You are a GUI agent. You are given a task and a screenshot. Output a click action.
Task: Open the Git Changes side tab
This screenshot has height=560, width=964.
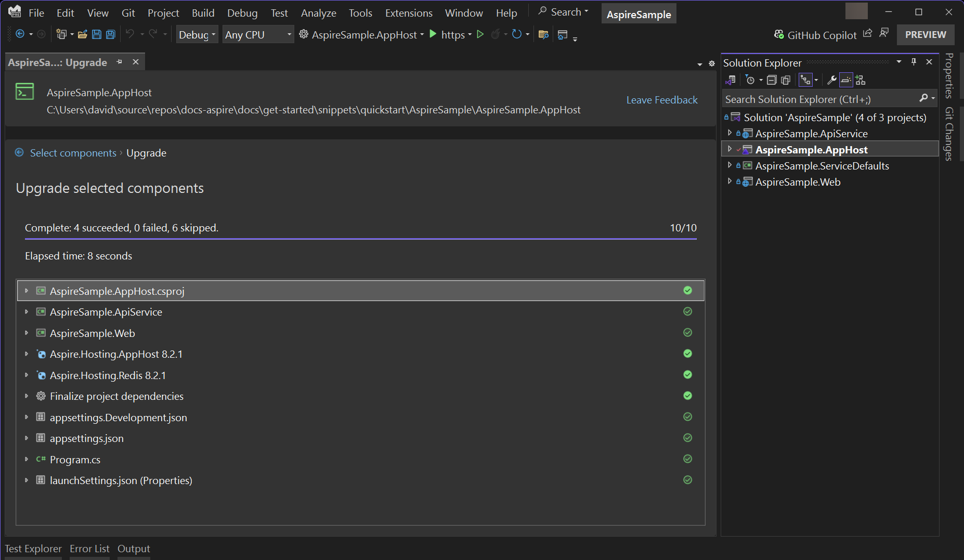pyautogui.click(x=949, y=134)
